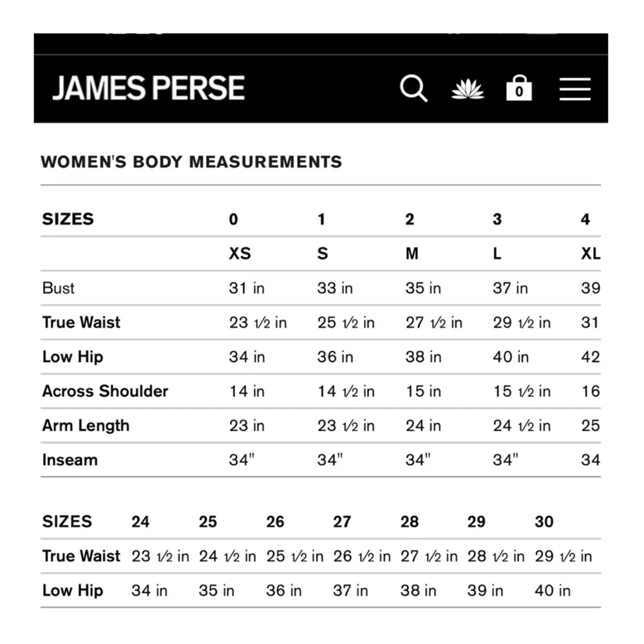Click size 24 in lower table

(x=140, y=522)
